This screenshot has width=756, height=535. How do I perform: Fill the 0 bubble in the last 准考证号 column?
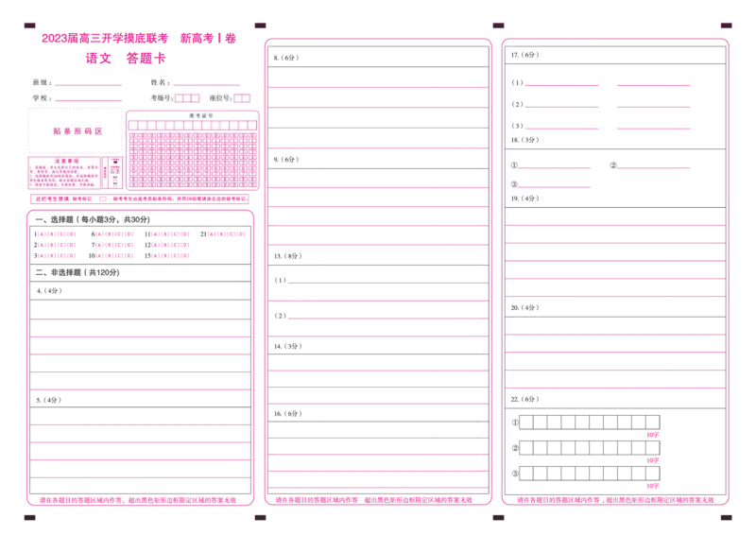pos(252,136)
